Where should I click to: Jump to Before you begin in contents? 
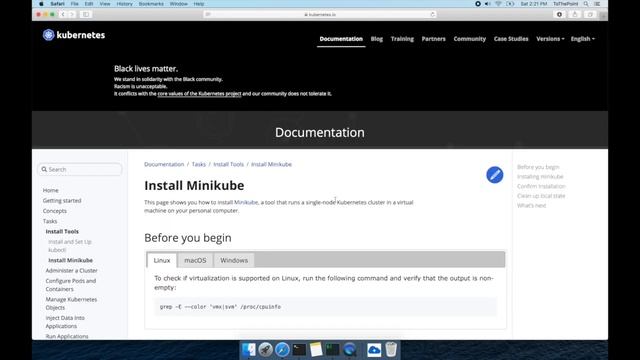tap(538, 167)
